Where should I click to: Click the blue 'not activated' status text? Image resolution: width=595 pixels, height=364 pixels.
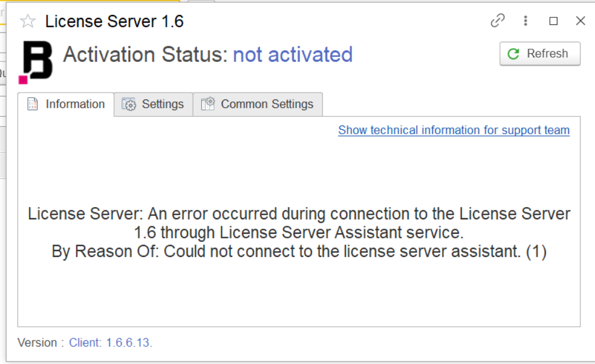click(292, 54)
